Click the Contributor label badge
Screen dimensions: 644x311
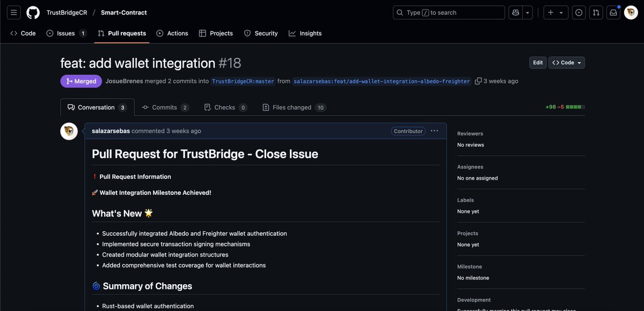point(408,131)
